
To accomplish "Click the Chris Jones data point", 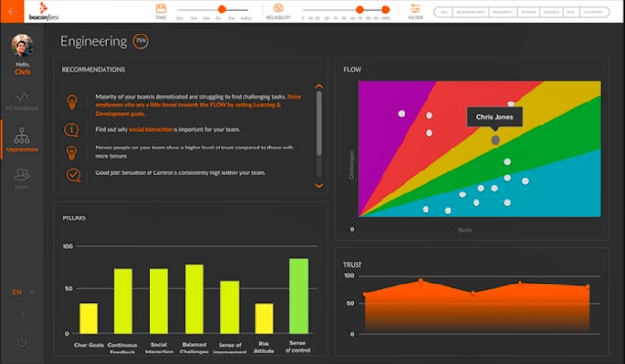I will 495,140.
